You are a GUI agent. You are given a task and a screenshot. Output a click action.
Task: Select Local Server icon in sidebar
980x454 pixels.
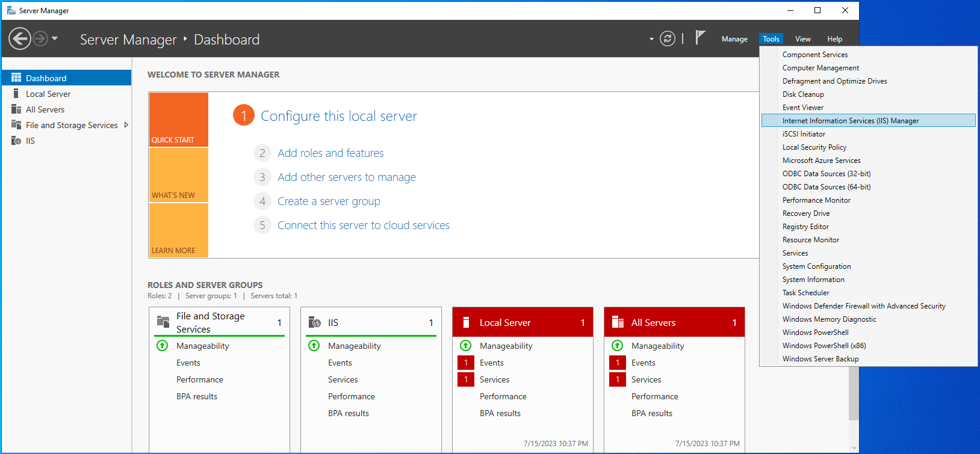point(16,93)
